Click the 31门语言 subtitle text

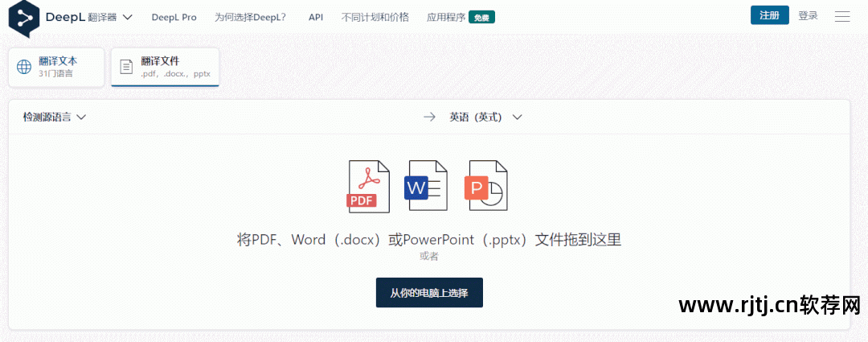coord(55,73)
